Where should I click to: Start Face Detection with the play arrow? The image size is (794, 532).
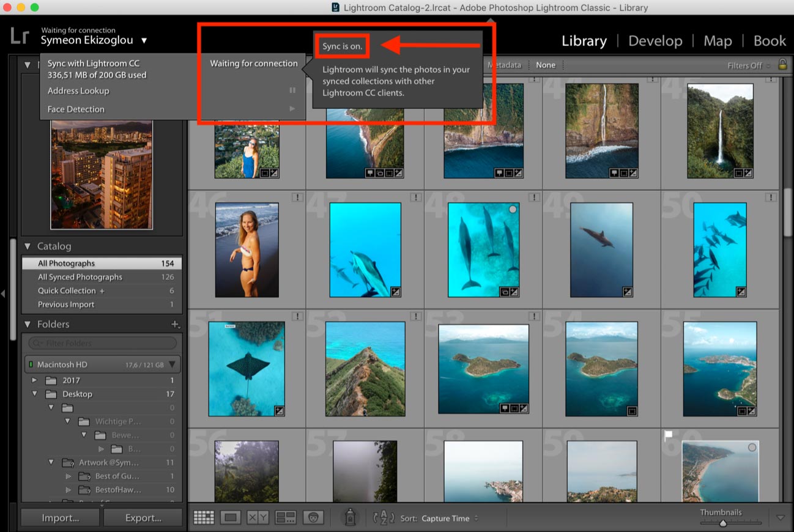tap(292, 109)
